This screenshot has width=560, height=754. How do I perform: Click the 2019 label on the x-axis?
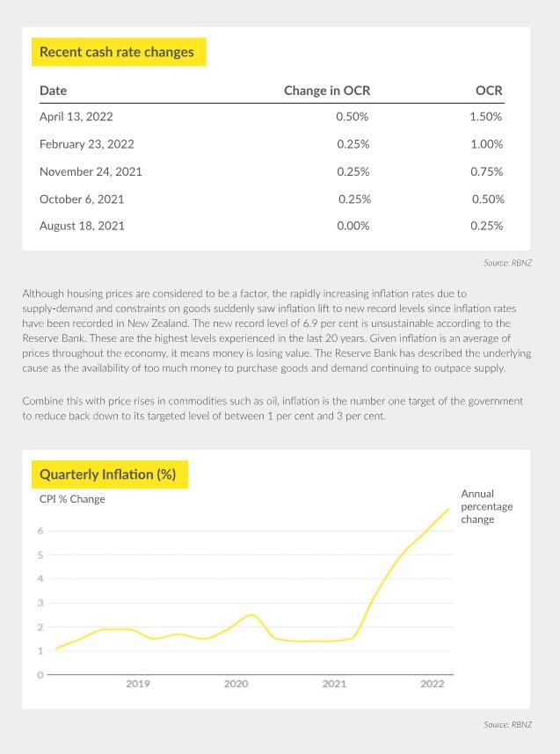click(x=138, y=684)
